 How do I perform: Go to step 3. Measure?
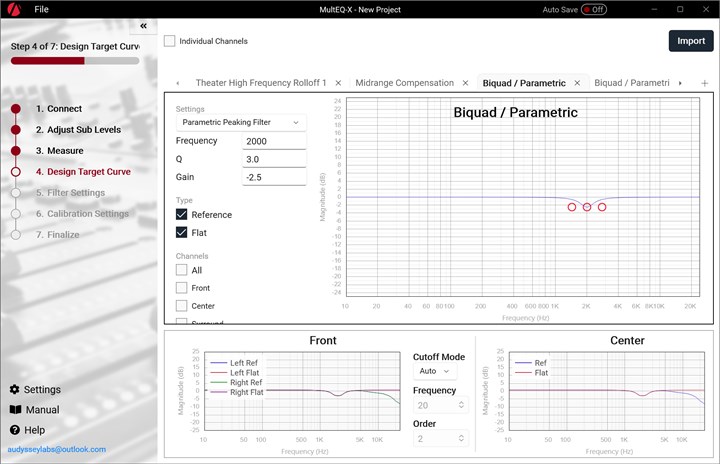point(60,151)
